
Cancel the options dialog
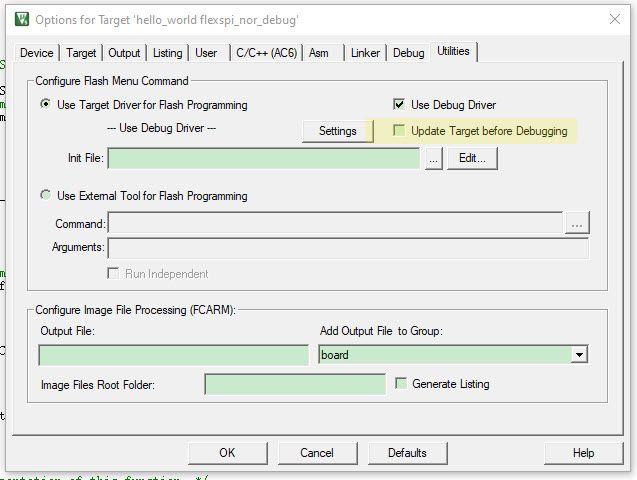tap(317, 453)
